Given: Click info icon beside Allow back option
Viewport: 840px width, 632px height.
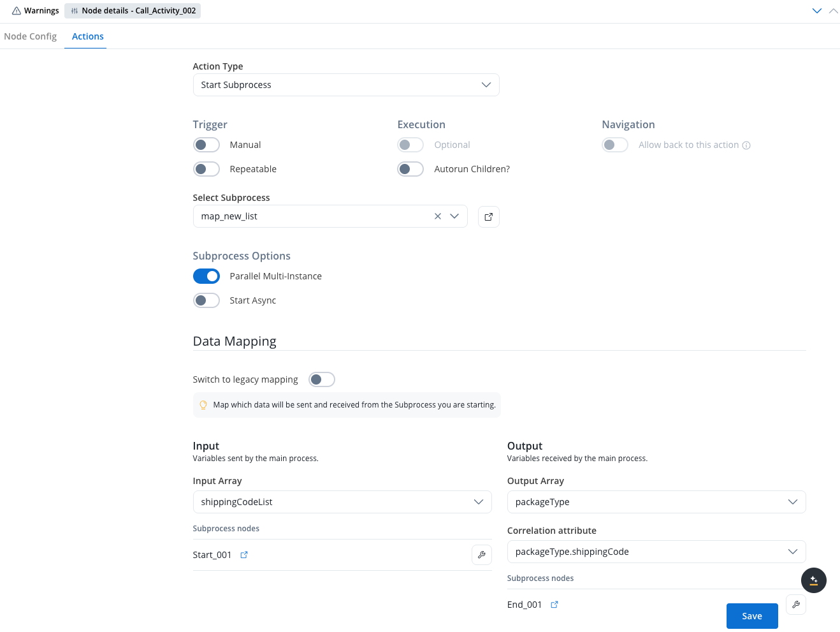Looking at the screenshot, I should (x=746, y=145).
